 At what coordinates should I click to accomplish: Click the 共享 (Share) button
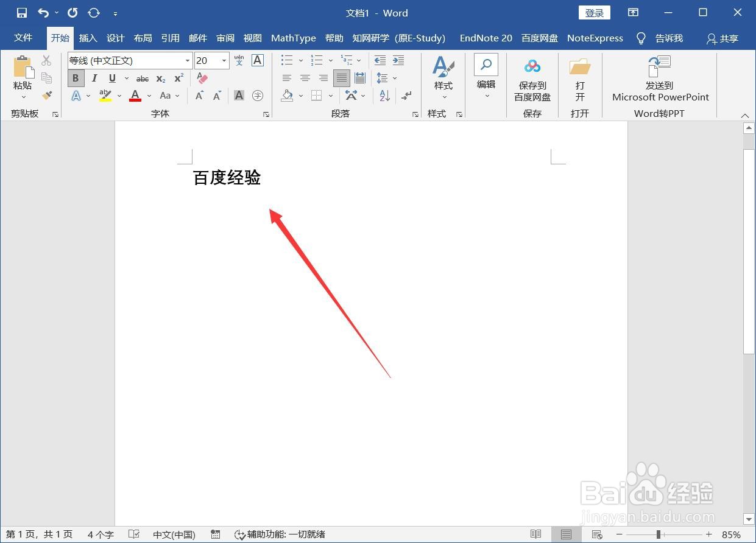pyautogui.click(x=722, y=38)
